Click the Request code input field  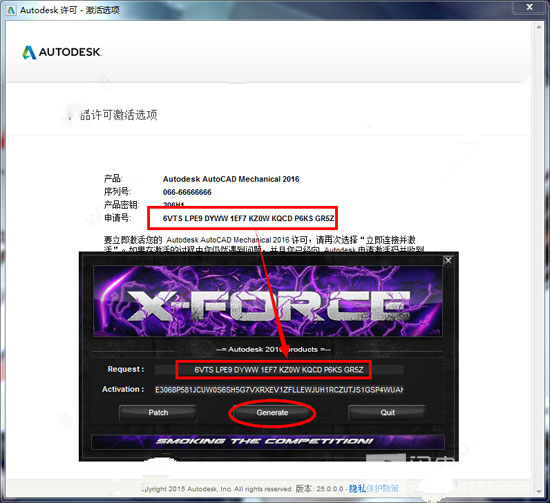pyautogui.click(x=279, y=370)
